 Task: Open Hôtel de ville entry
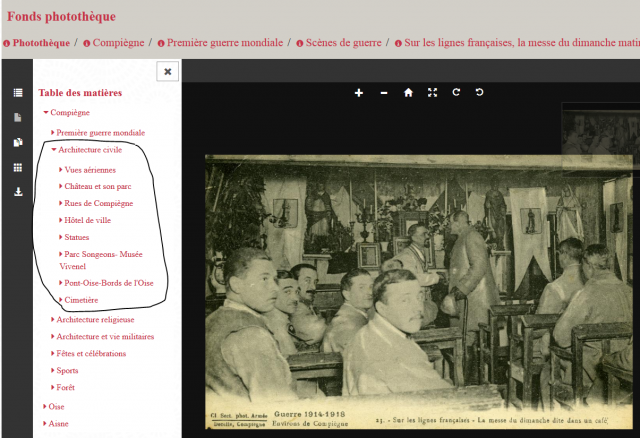pos(88,220)
